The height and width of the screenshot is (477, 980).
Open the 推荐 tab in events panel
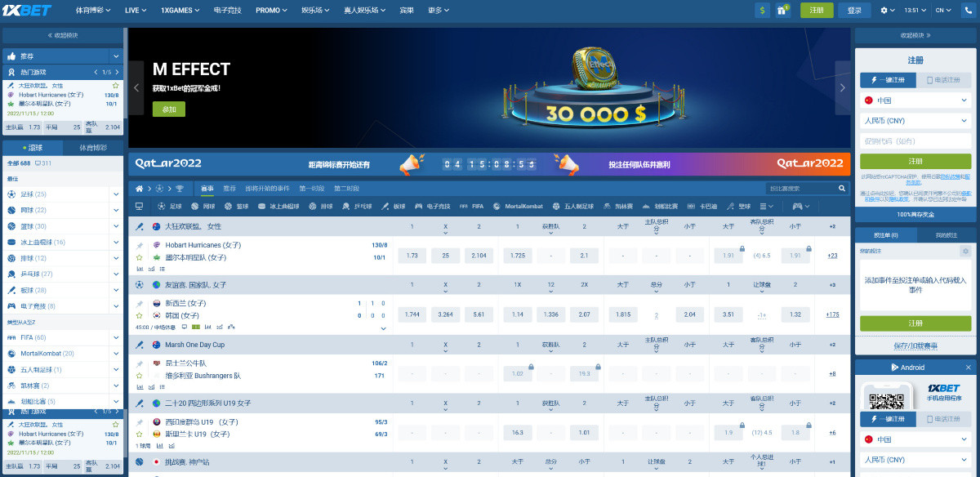(x=229, y=189)
